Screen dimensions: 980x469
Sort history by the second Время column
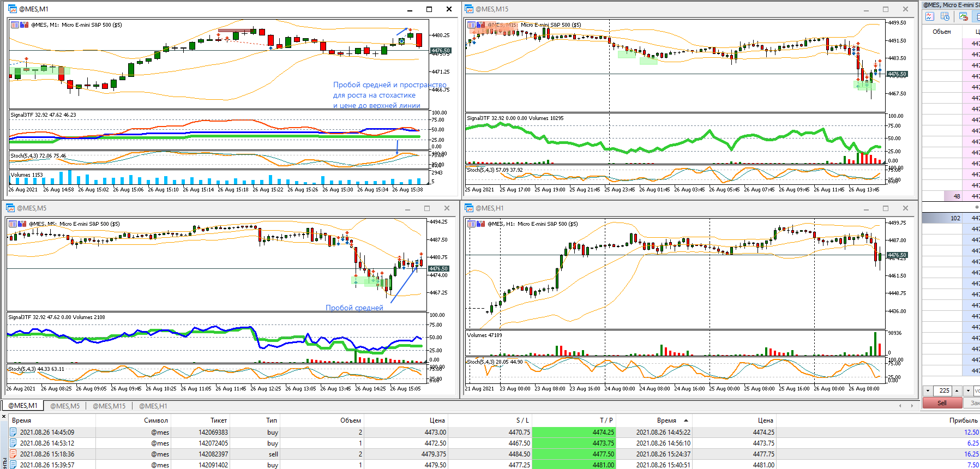[666, 420]
